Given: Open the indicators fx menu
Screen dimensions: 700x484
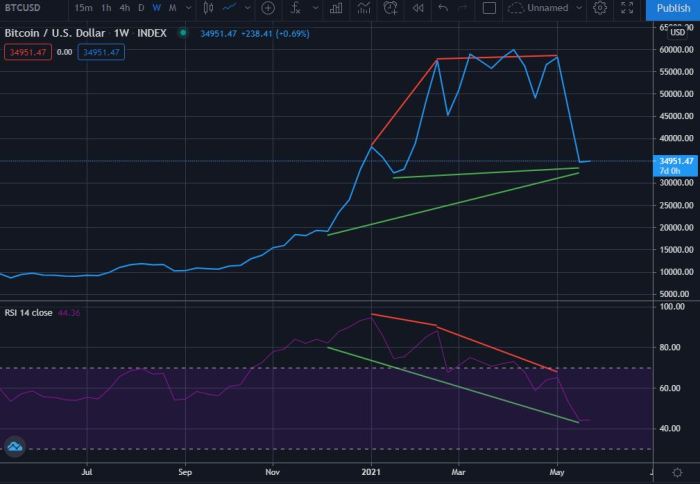Looking at the screenshot, I should pyautogui.click(x=295, y=8).
